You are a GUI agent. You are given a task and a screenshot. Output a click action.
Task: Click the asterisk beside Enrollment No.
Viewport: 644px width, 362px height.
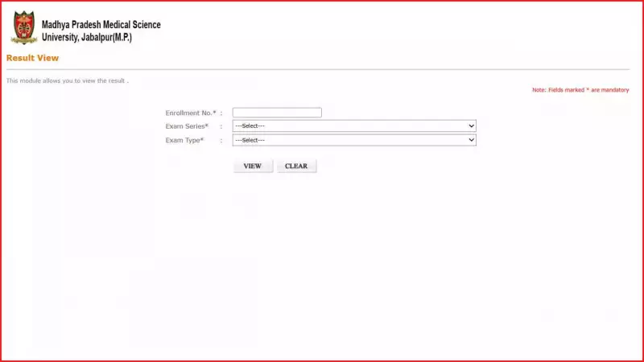click(x=214, y=113)
